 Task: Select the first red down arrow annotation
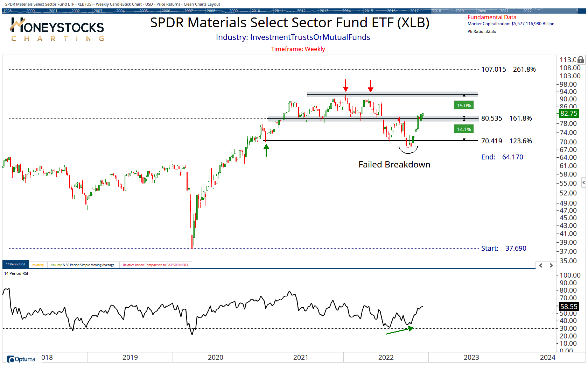[346, 85]
